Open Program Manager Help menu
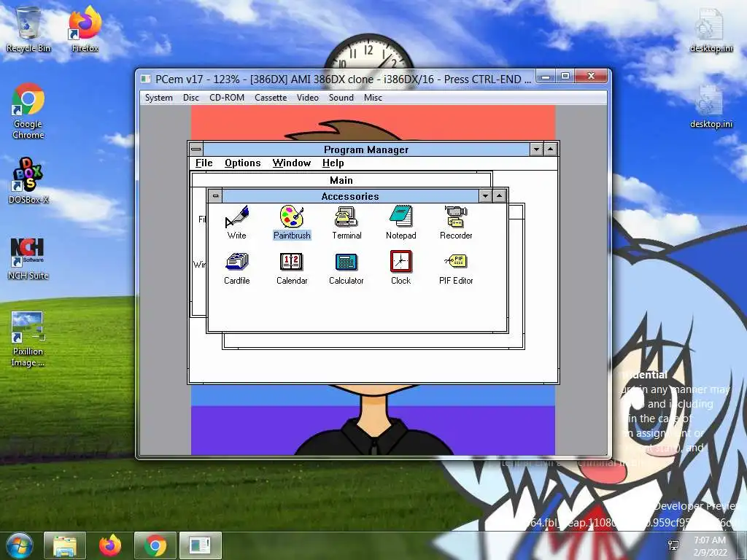The height and width of the screenshot is (560, 747). pos(333,163)
